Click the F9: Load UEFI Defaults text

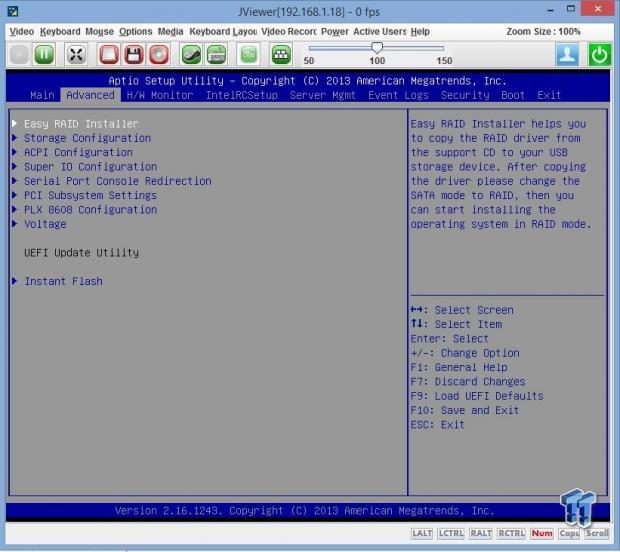tap(477, 396)
